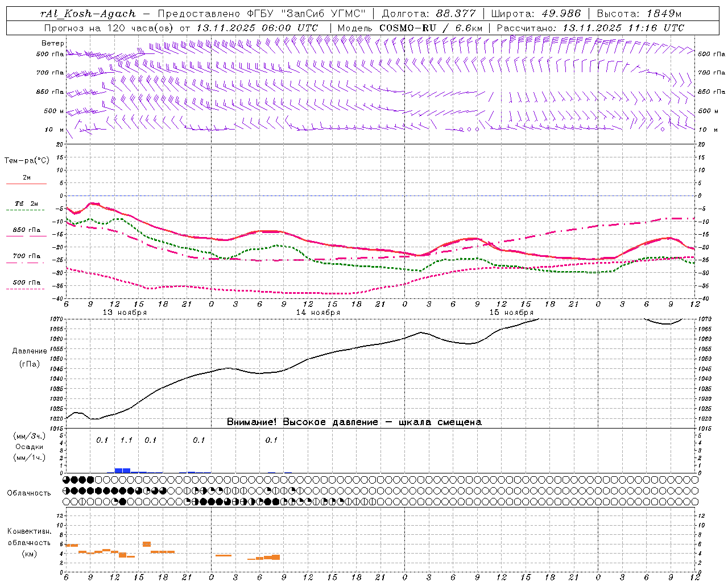
Task: Click the '(гПа)' unit under Давление
Action: (x=30, y=364)
